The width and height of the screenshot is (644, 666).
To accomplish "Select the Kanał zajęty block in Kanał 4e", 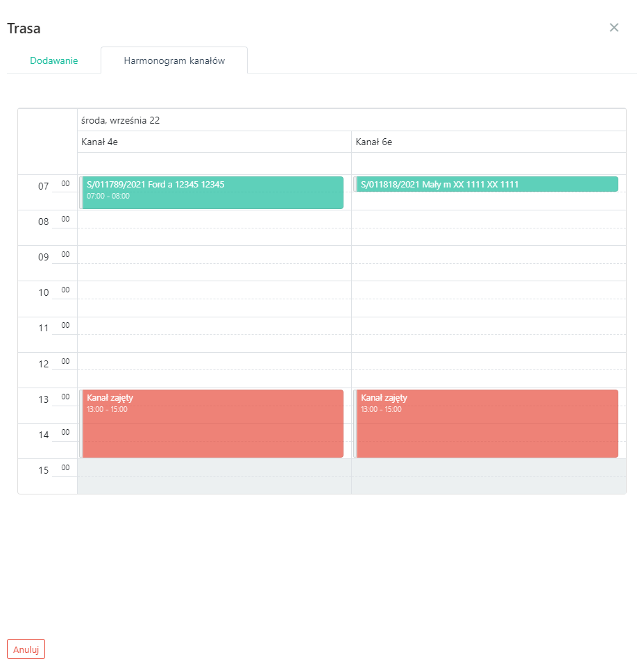I will pos(212,424).
